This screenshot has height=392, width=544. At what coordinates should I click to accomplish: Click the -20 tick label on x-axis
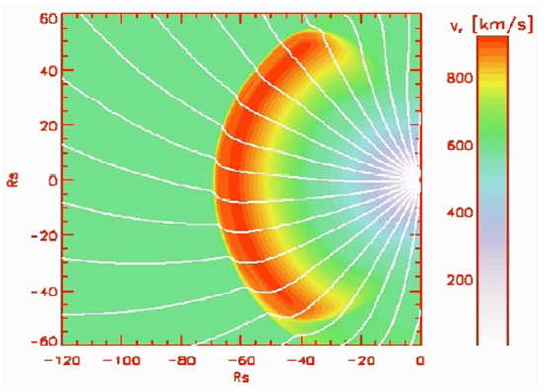click(x=361, y=360)
